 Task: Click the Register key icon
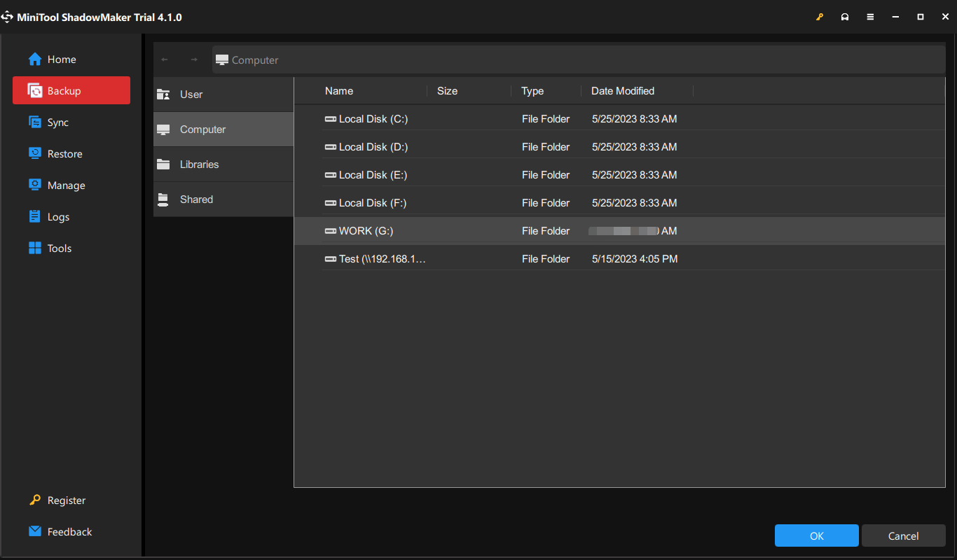click(x=35, y=500)
